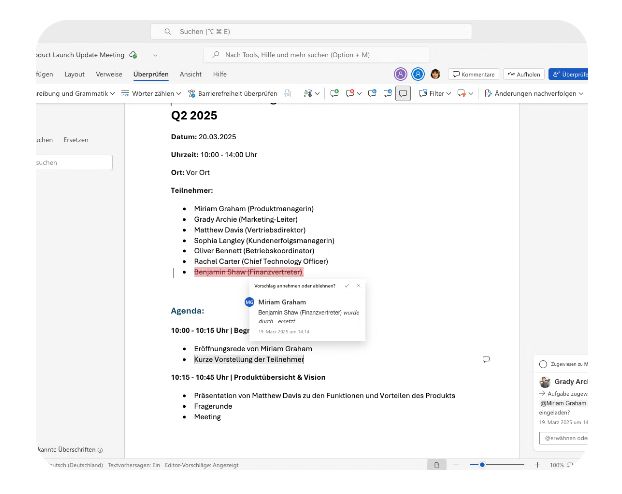
Task: Click the zoom in mark in status bar
Action: tap(538, 465)
